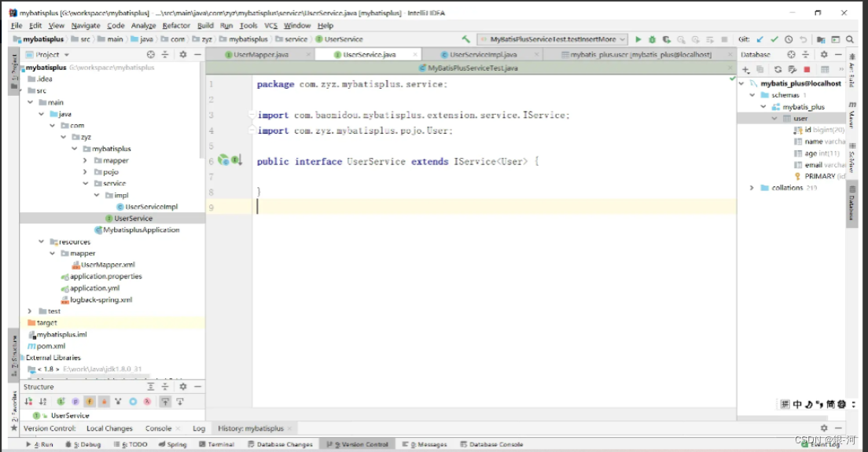Toggle sort alphabetically in Structure panel
This screenshot has height=452, width=868.
pyautogui.click(x=42, y=402)
